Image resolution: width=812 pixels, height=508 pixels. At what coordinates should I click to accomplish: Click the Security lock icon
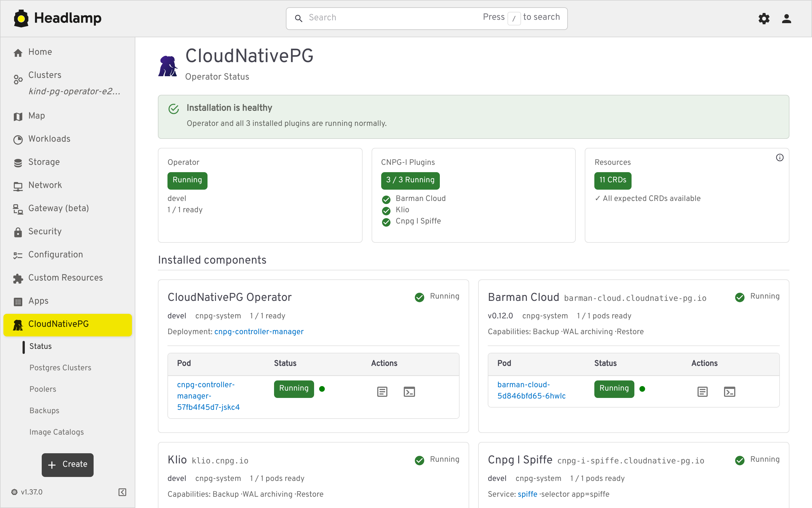click(18, 232)
